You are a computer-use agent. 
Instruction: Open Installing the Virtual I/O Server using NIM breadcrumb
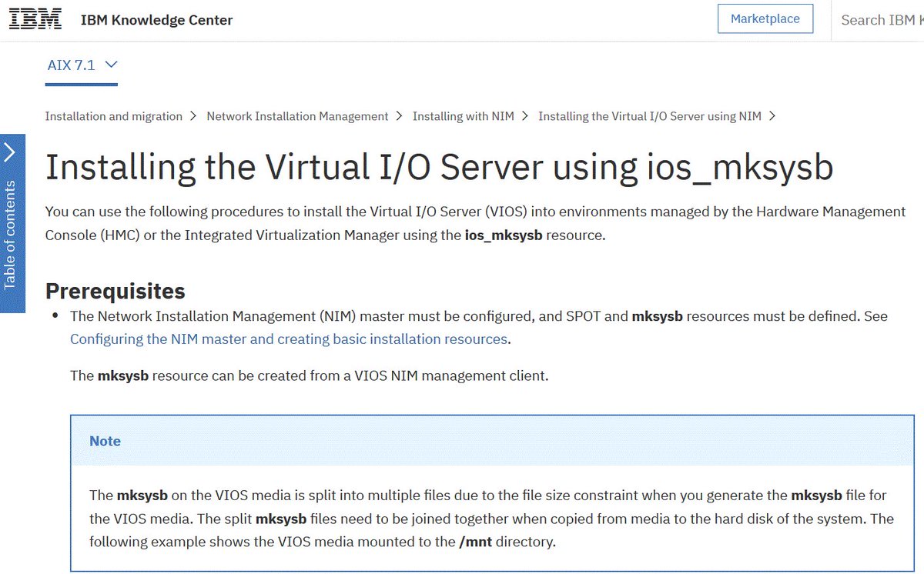(650, 116)
